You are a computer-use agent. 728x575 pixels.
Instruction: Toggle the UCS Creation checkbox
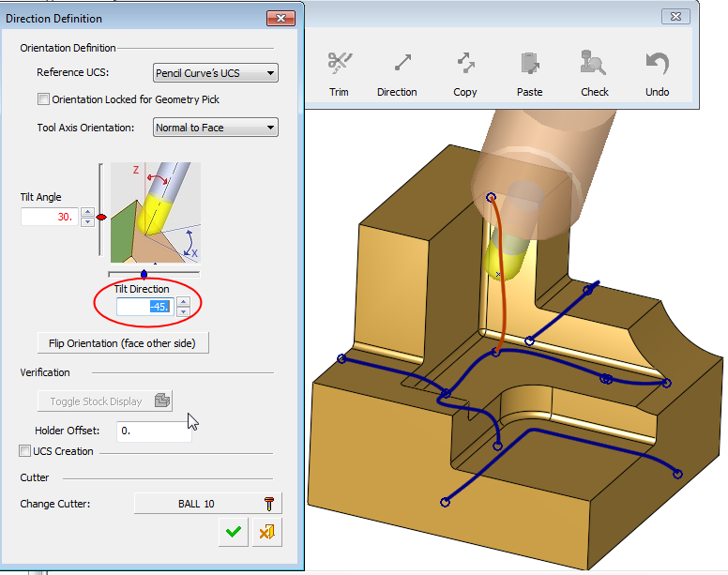[25, 451]
